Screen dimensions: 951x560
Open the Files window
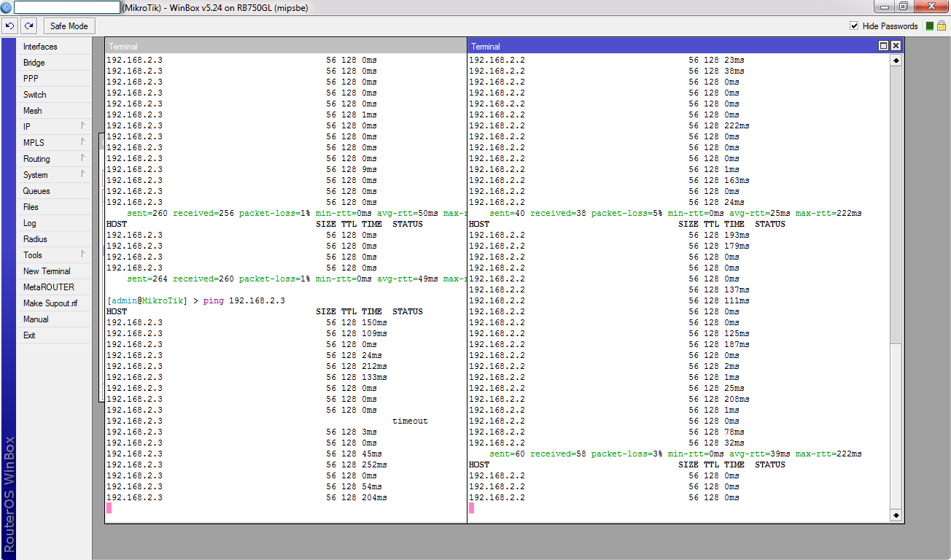tap(55, 207)
